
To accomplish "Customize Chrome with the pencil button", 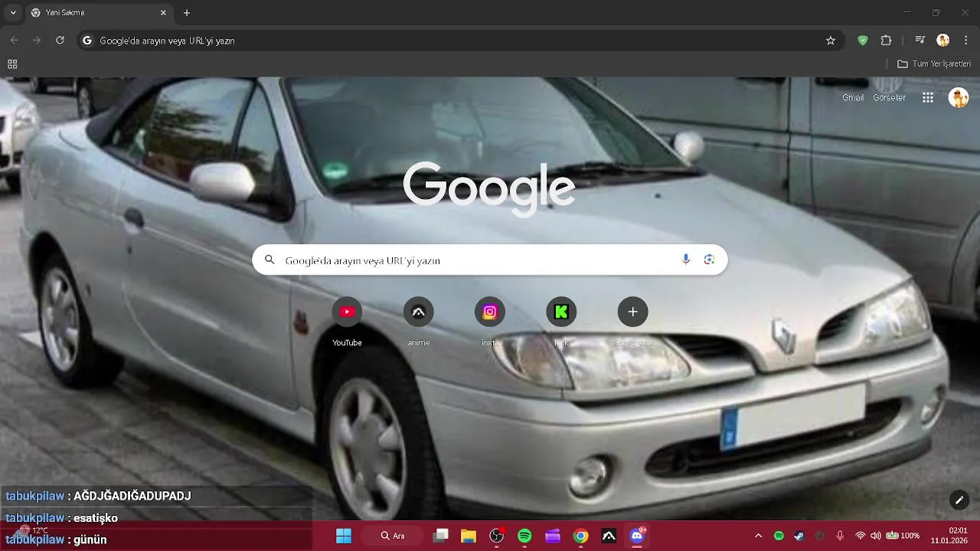I will pyautogui.click(x=959, y=500).
